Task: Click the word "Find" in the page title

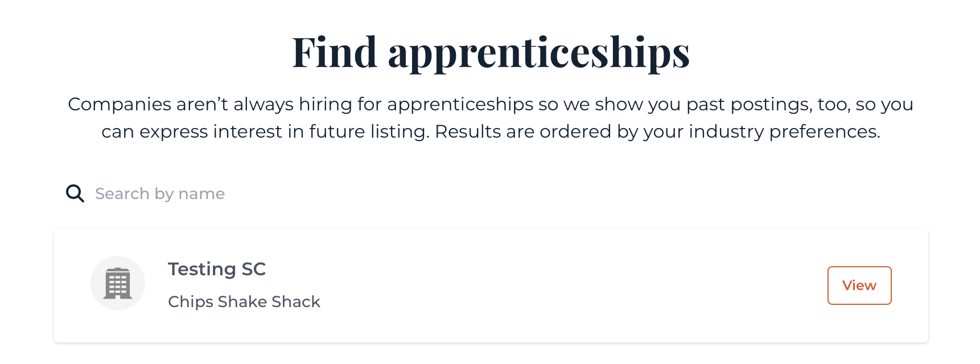Action: click(335, 52)
